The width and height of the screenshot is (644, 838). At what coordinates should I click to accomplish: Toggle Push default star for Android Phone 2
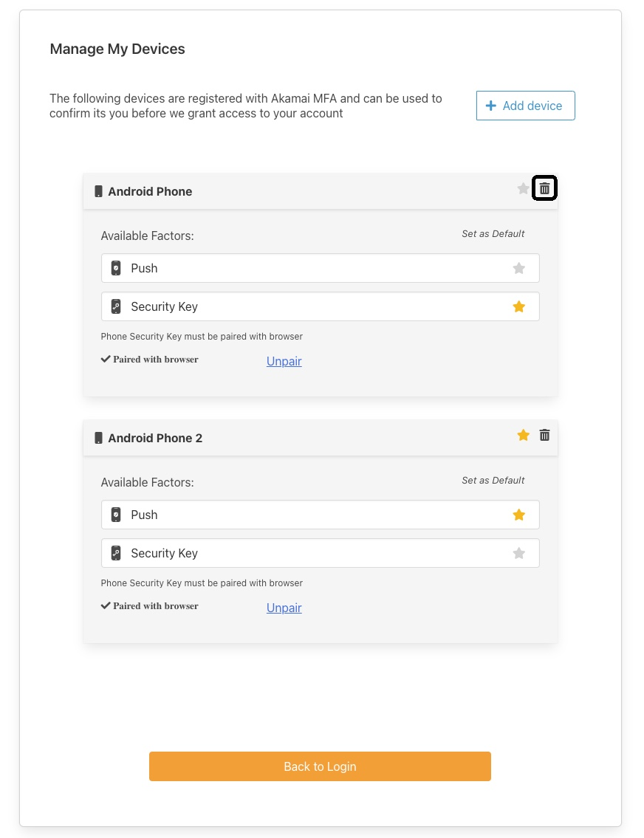[x=519, y=515]
